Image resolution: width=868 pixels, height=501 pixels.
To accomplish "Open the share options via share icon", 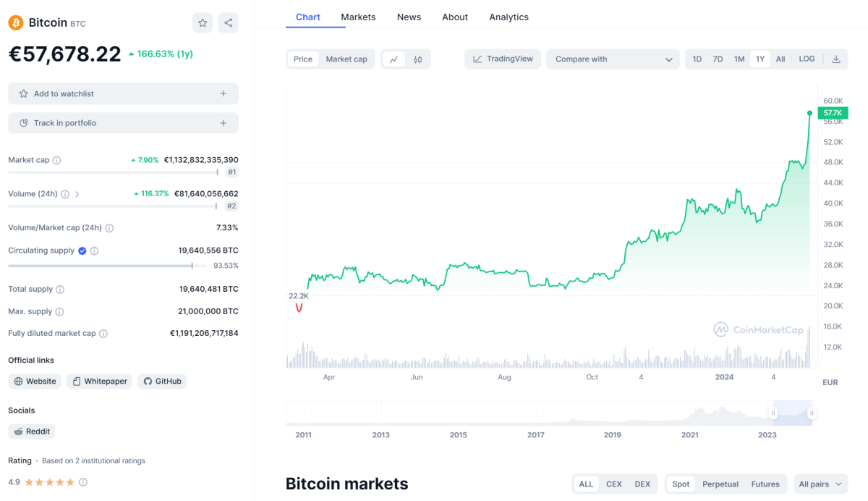I will [x=228, y=22].
